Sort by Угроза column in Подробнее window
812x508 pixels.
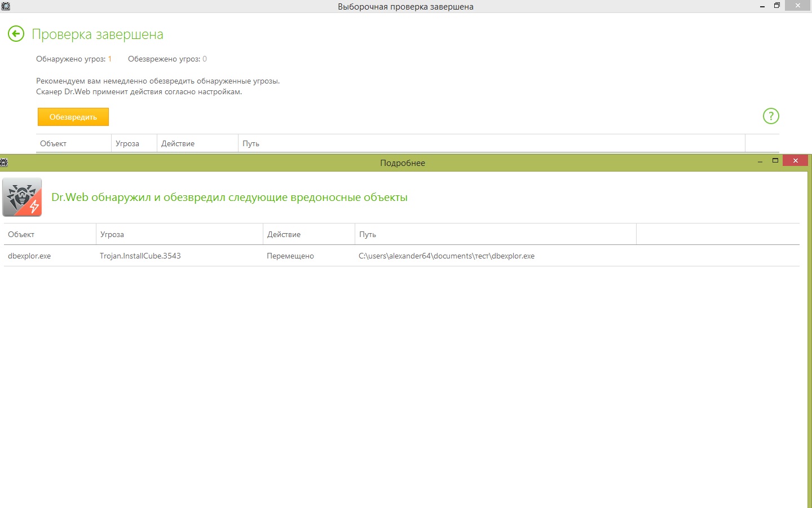pyautogui.click(x=180, y=234)
